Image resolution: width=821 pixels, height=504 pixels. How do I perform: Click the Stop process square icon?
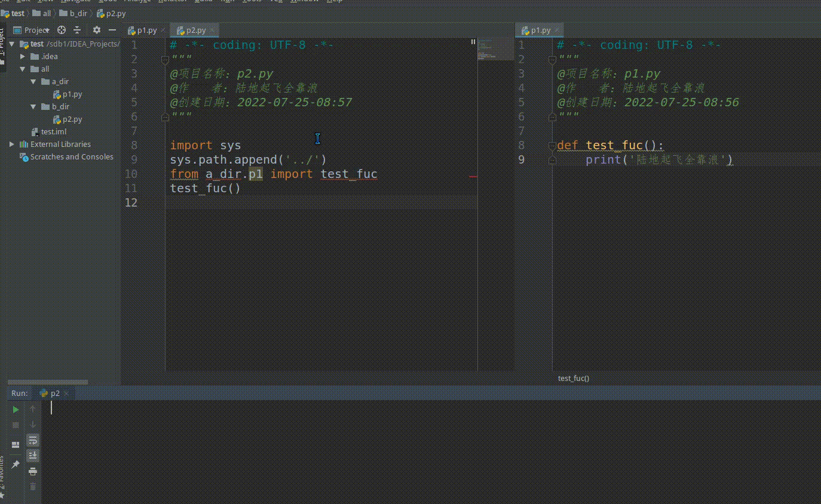[16, 425]
